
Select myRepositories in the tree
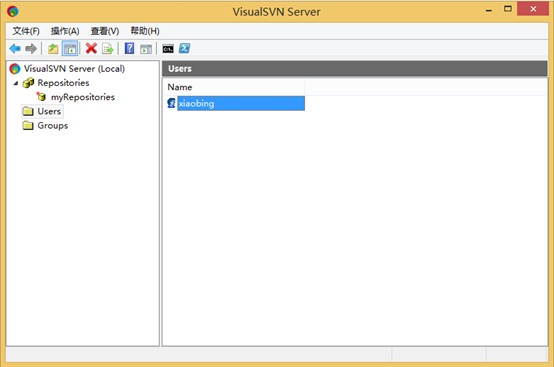pyautogui.click(x=83, y=97)
